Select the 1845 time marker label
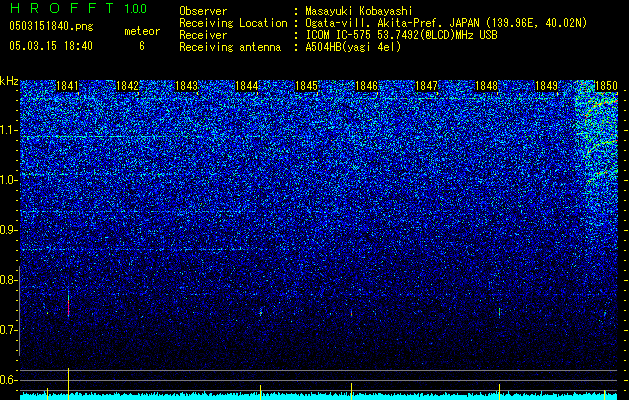Screen dimensions: 629x400 306,86
